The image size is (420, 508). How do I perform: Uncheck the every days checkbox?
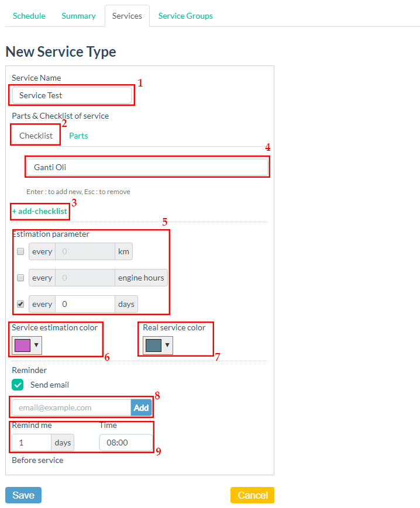point(20,304)
